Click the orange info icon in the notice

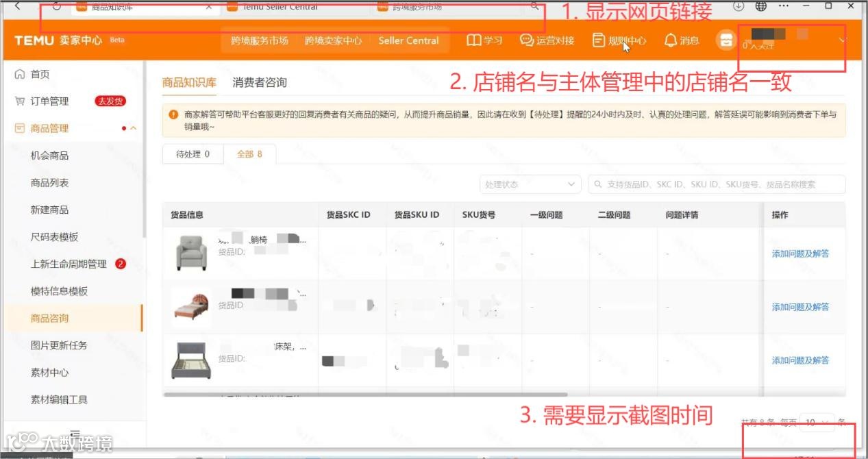174,114
